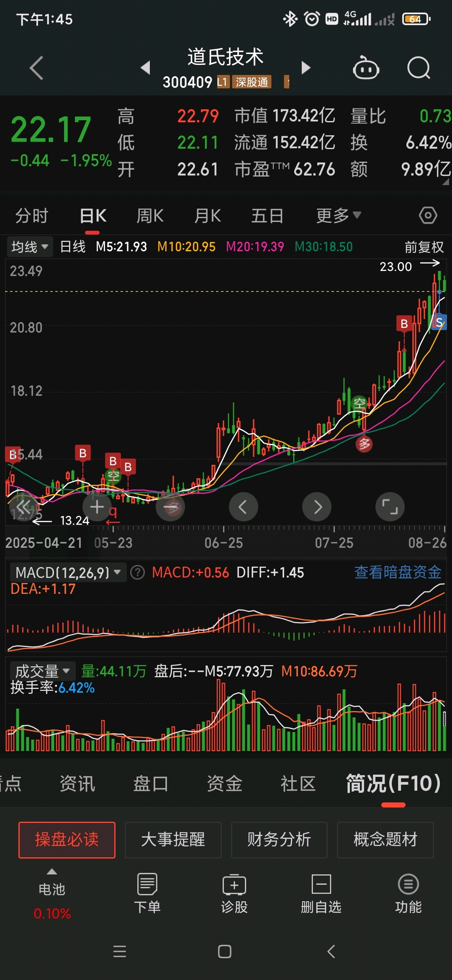452x980 pixels.
Task: Expand the quote details corner triangle
Action: pos(445,182)
